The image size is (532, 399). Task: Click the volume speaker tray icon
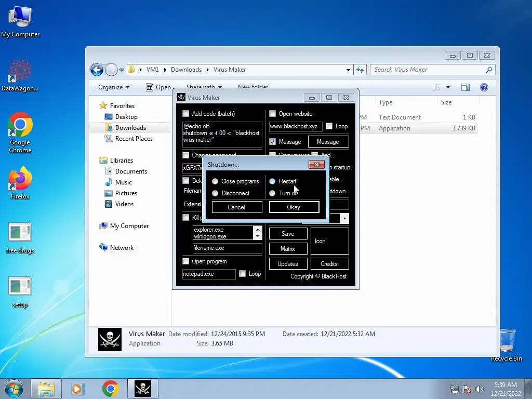(480, 389)
